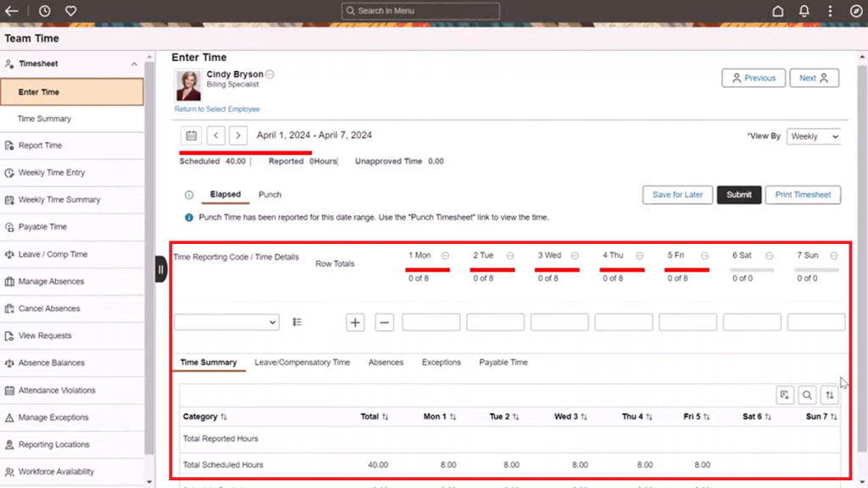The image size is (868, 488).
Task: Select the Download Grid data icon
Action: tap(784, 395)
